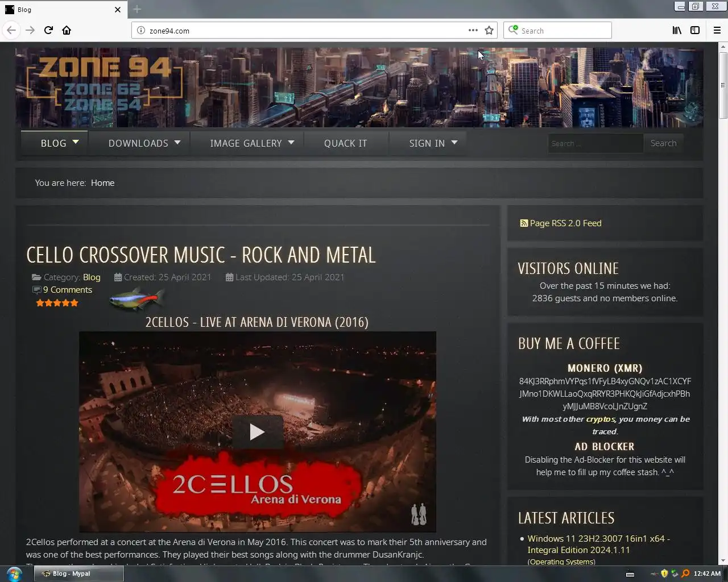
Task: Reload the current page
Action: [x=48, y=30]
